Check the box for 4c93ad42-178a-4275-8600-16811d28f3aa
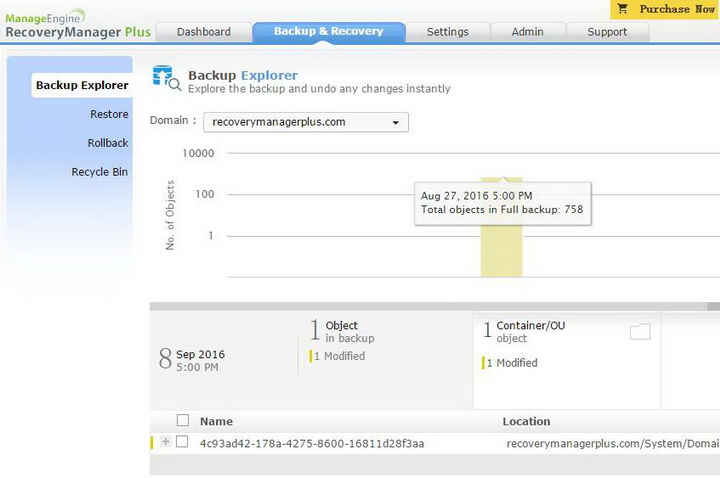Viewport: 720px width, 478px height. point(182,441)
